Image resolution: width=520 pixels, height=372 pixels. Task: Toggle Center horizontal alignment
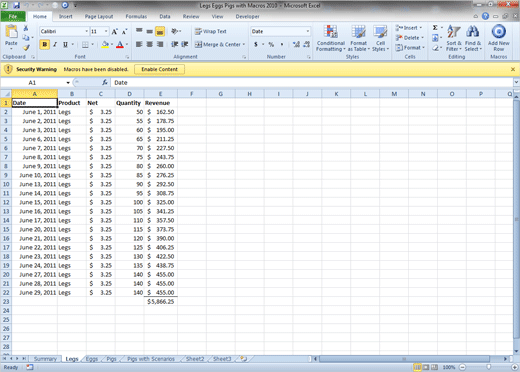(x=150, y=44)
